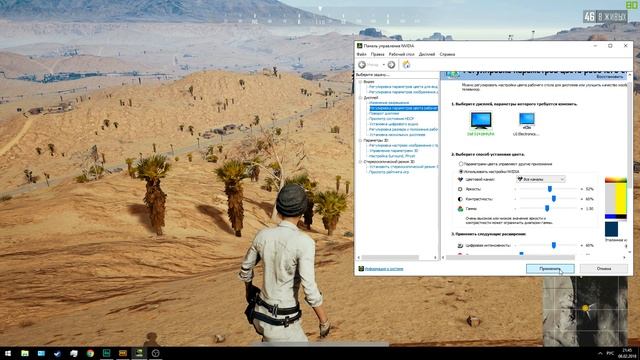Open the Правка menu

pyautogui.click(x=377, y=54)
